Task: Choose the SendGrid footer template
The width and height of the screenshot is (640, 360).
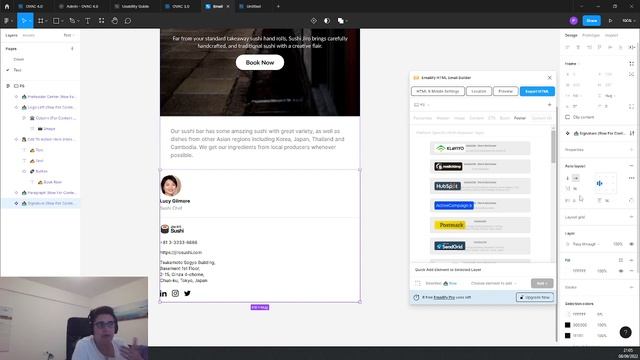Action: pos(480,246)
